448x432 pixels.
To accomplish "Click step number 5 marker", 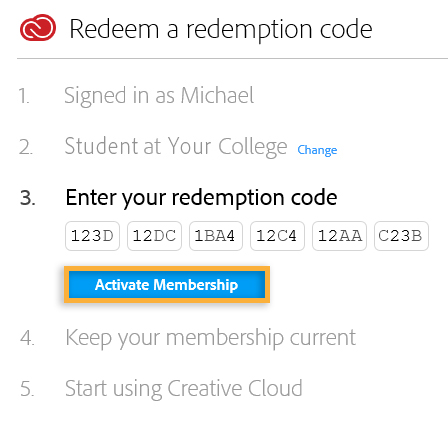I will point(27,389).
